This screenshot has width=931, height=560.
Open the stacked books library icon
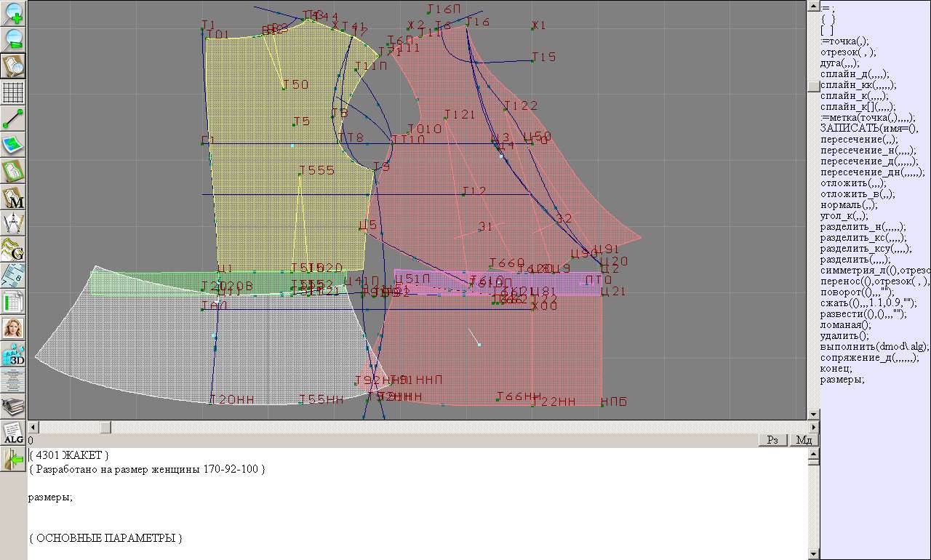point(13,407)
